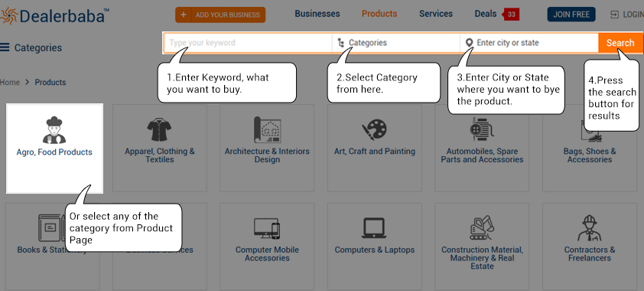
Task: Go to Home breadcrumb link
Action: click(x=10, y=82)
